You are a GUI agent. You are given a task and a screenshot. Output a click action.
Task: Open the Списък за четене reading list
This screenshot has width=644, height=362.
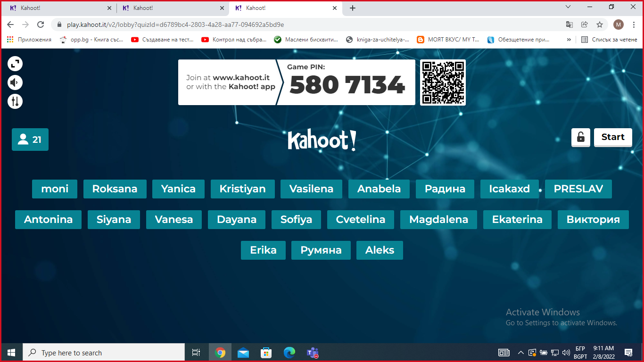[x=609, y=40]
